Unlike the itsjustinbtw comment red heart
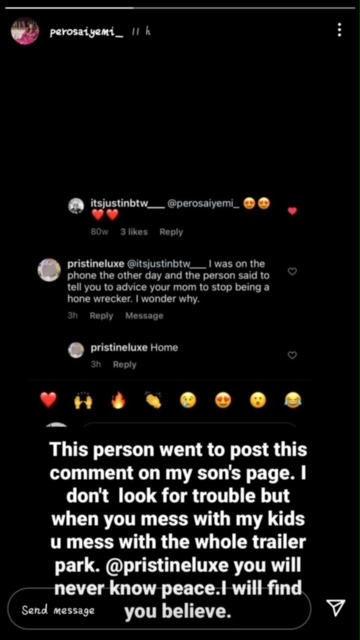Screen dimensions: 360x640 tap(292, 211)
